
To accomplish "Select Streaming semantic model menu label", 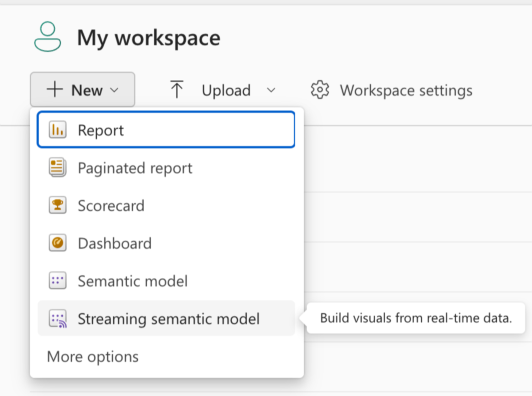I will pos(169,319).
